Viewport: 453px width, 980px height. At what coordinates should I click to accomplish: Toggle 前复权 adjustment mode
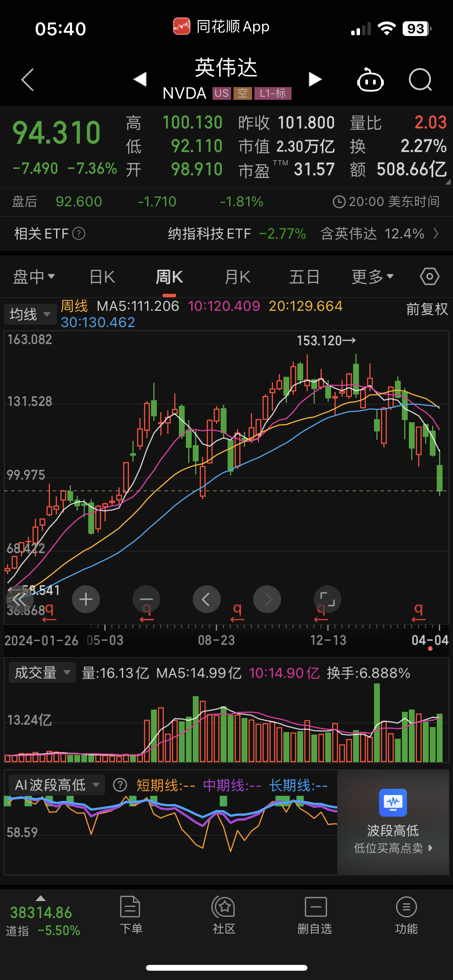click(x=427, y=309)
